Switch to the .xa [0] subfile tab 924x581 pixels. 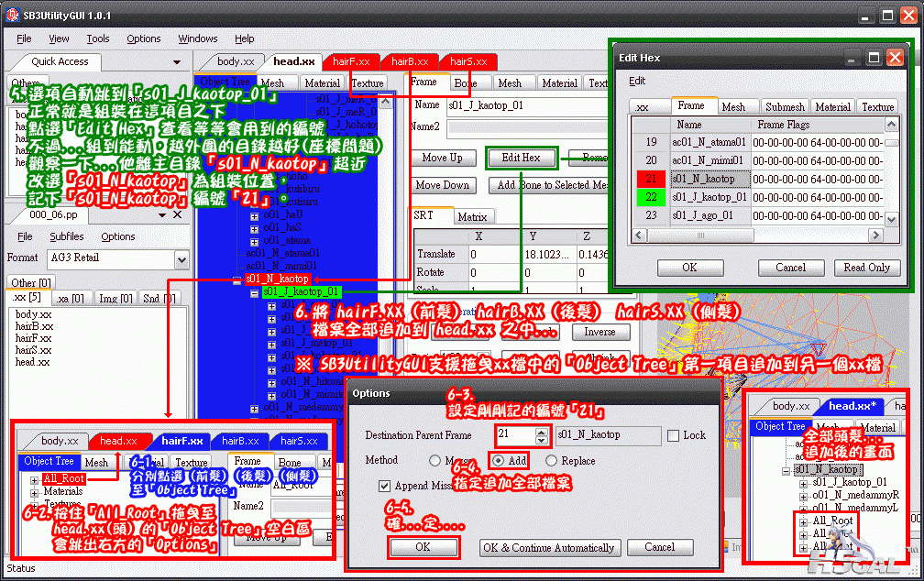click(71, 299)
